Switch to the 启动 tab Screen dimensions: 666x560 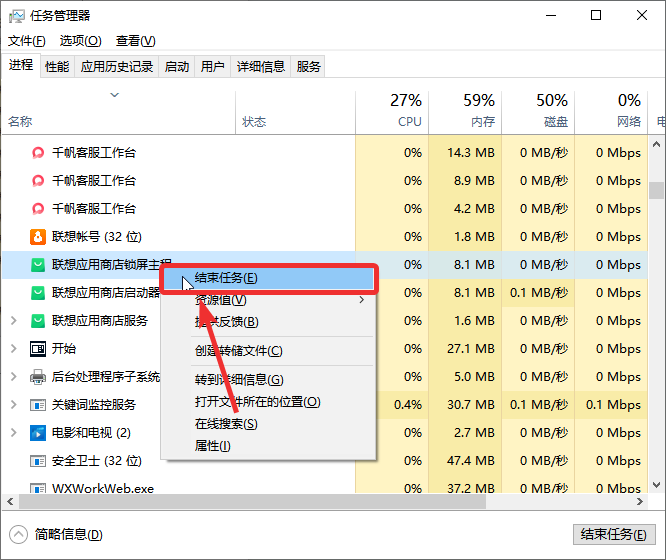pos(177,67)
